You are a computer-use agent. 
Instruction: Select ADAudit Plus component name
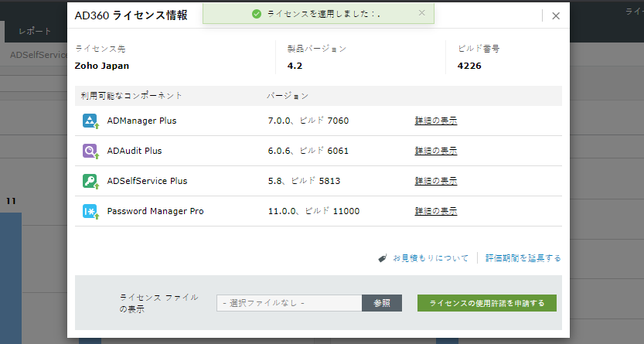click(x=135, y=151)
